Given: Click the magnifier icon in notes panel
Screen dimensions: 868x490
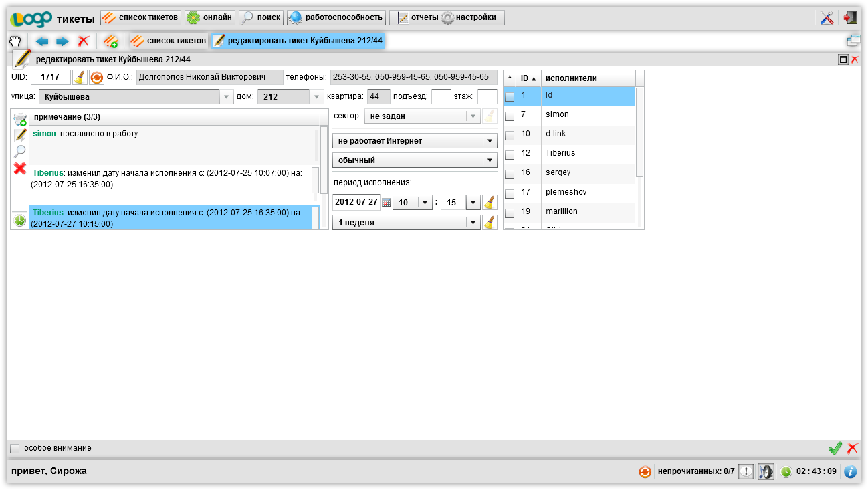Looking at the screenshot, I should coord(20,152).
